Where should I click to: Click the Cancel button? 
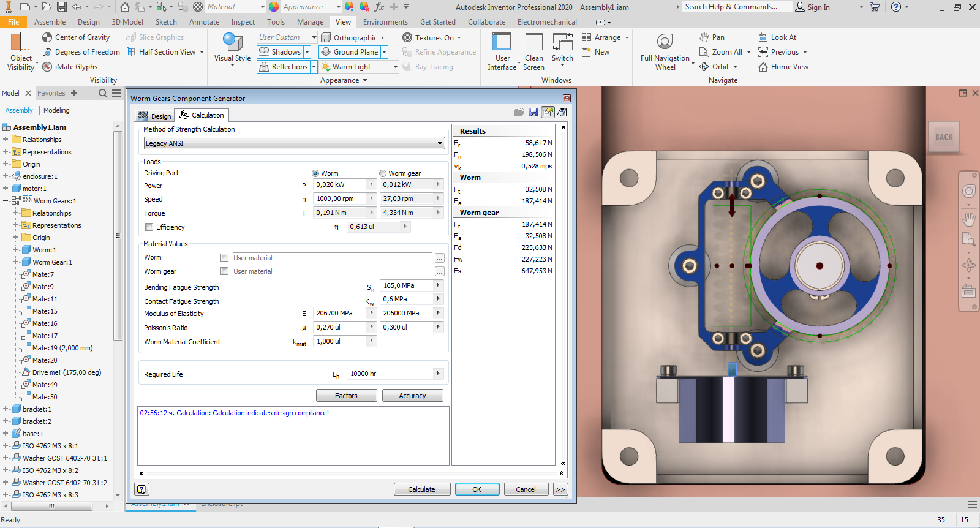(526, 489)
